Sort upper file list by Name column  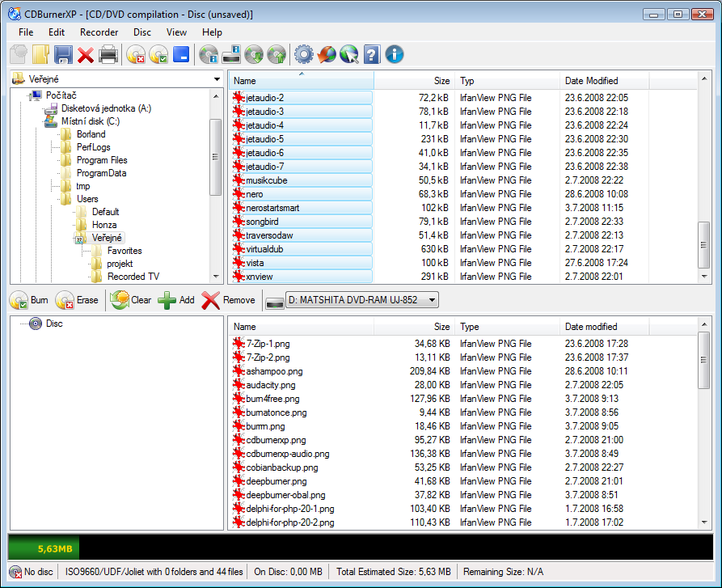click(302, 81)
